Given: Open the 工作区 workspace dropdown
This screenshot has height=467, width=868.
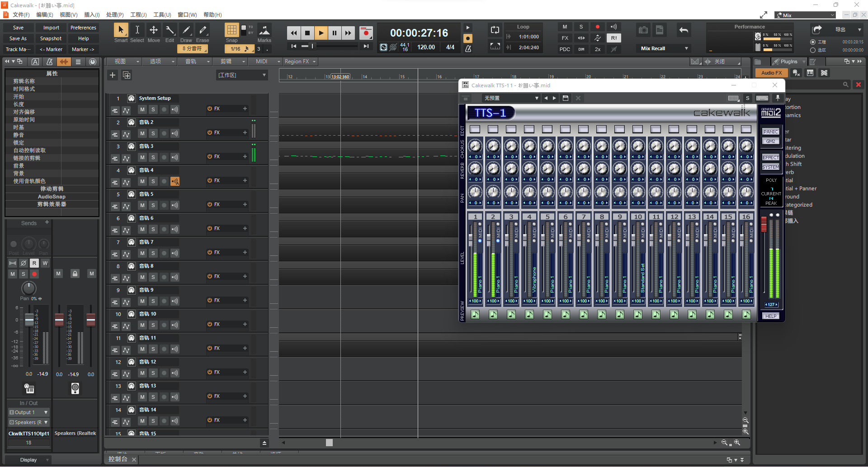Looking at the screenshot, I should (242, 75).
